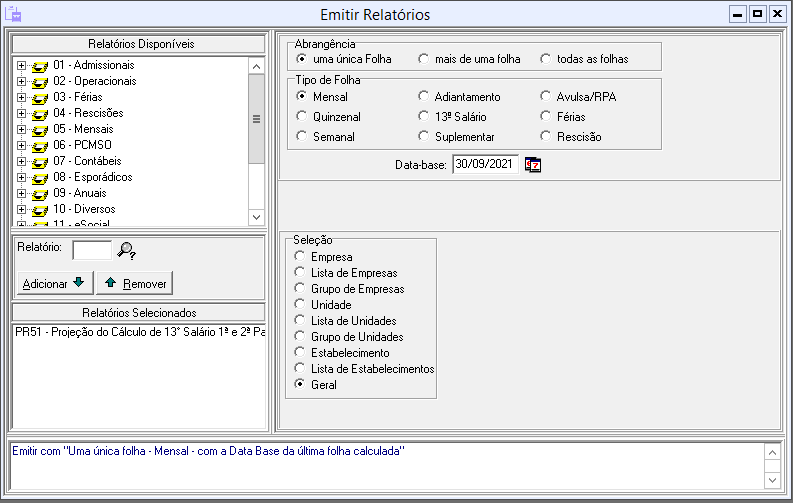
Task: Click the 06 - PCMSO folder icon
Action: [x=40, y=145]
